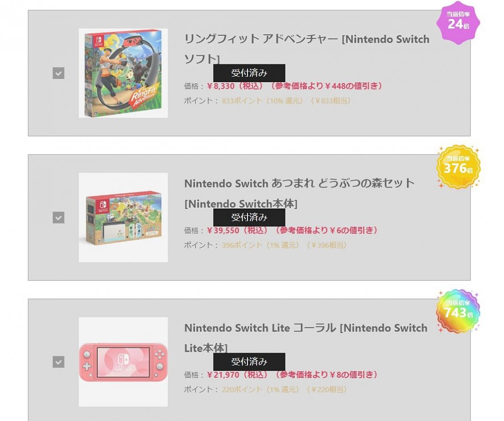
Task: Click the Animal Crossing Switch set image
Action: click(x=123, y=217)
